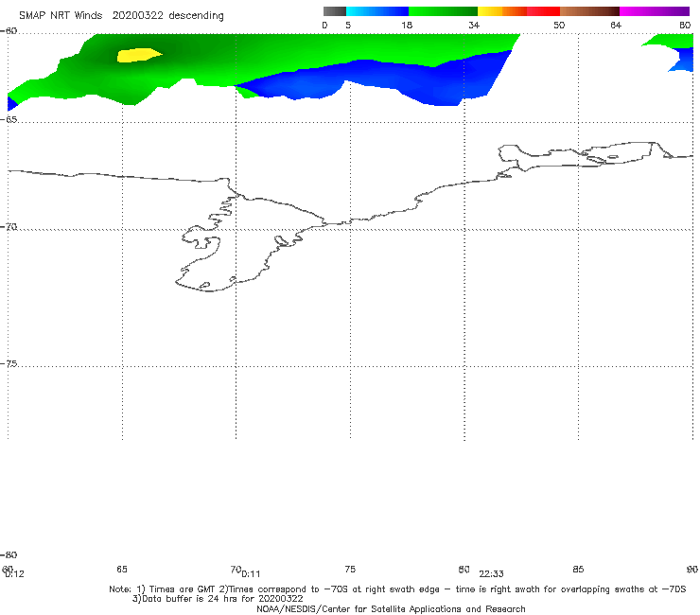Select the green segment of the color bar
Screen dimensions: 700x615
tap(443, 11)
